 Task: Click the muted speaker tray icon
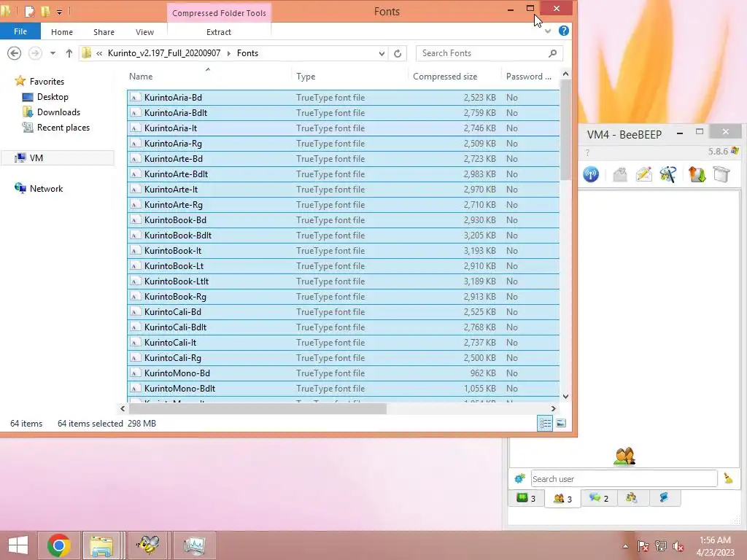coord(678,546)
